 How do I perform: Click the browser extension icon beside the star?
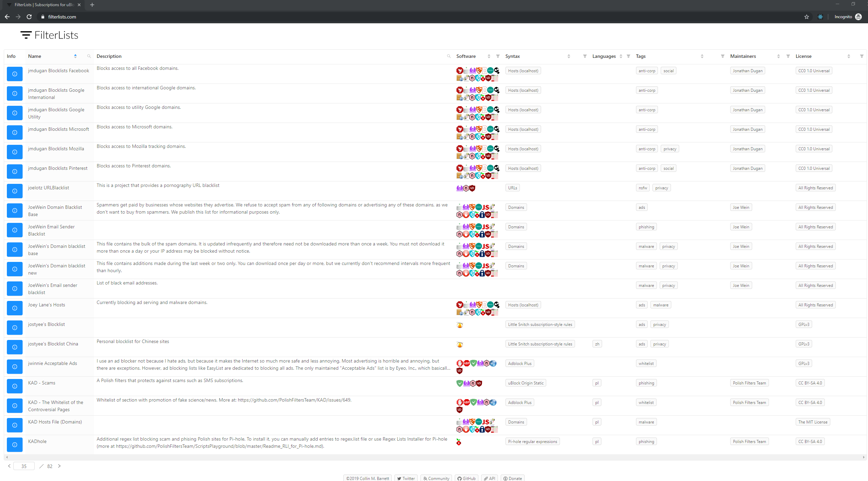(820, 17)
